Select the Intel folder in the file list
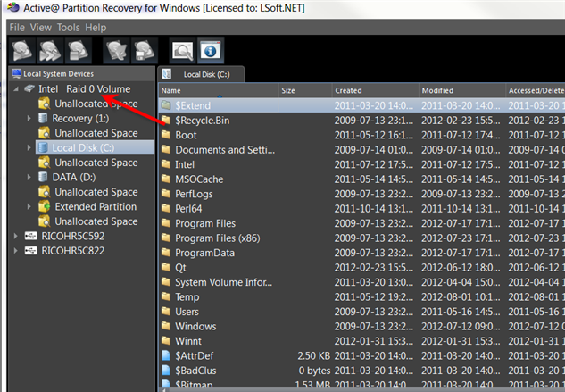 [185, 164]
